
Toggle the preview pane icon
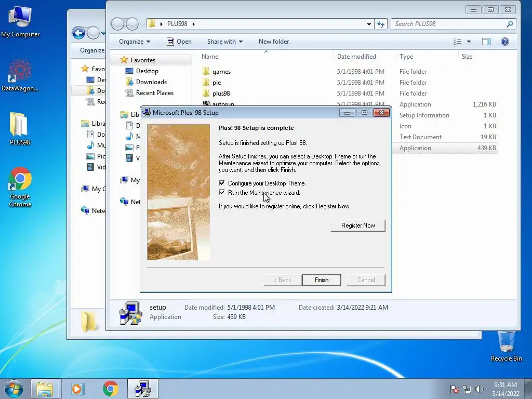point(486,42)
